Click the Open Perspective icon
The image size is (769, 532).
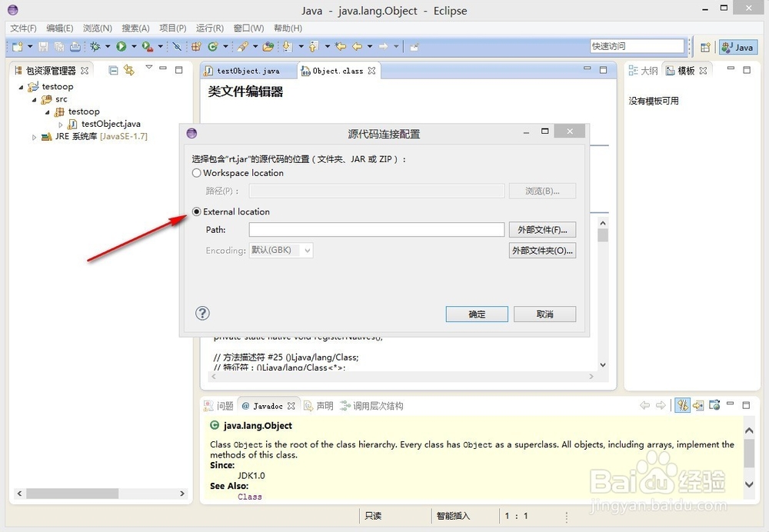click(x=705, y=47)
